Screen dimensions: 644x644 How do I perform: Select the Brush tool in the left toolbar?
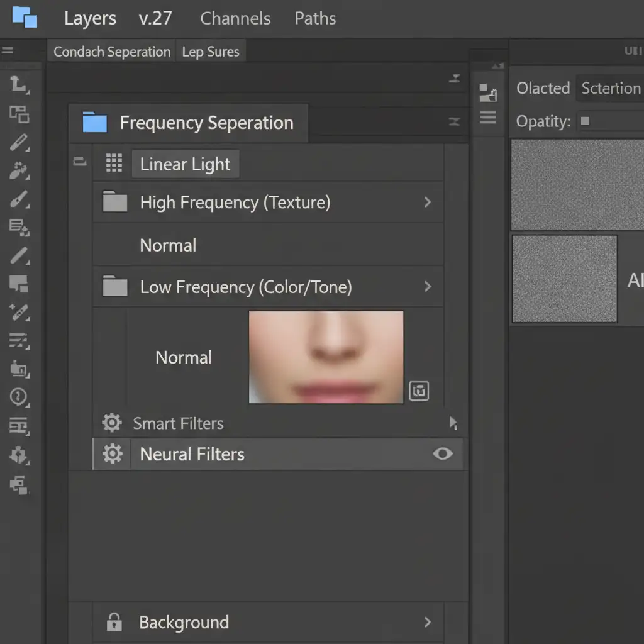[19, 199]
